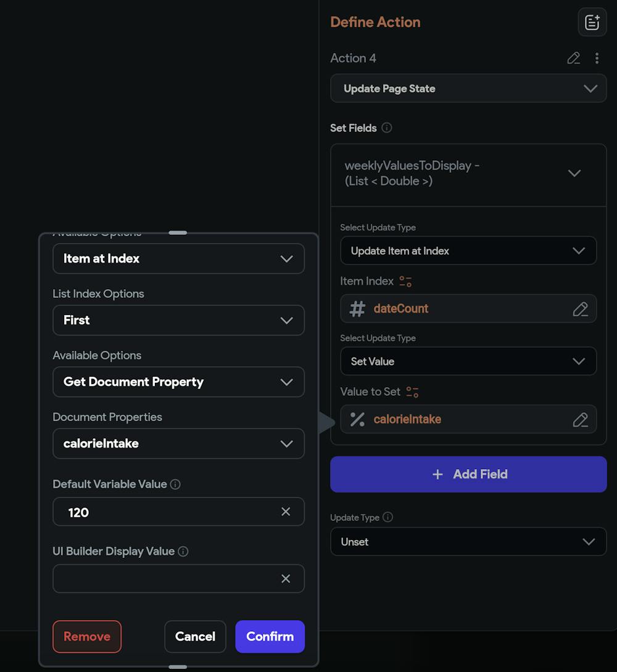This screenshot has height=672, width=617.
Task: Open the three-dot menu for Action 4
Action: (x=597, y=58)
